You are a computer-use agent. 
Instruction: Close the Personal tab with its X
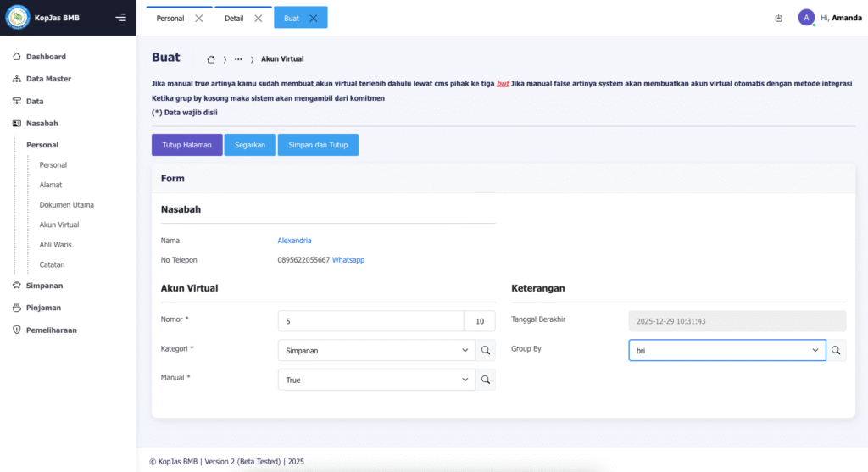click(198, 19)
